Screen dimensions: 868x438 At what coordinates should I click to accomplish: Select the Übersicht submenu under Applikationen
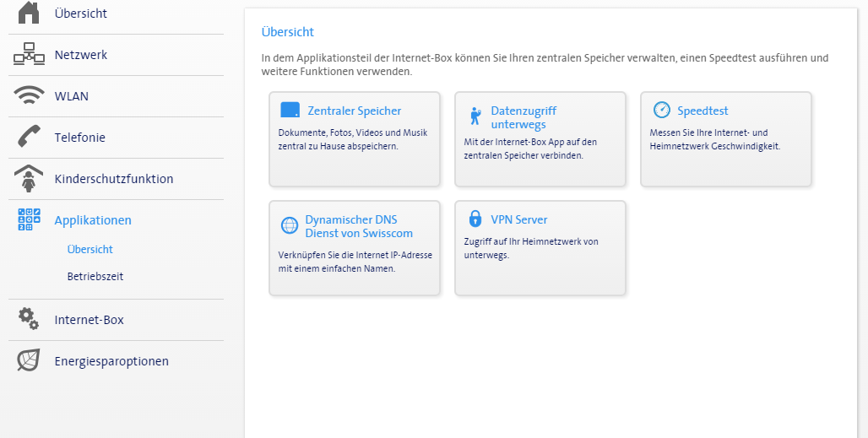90,250
